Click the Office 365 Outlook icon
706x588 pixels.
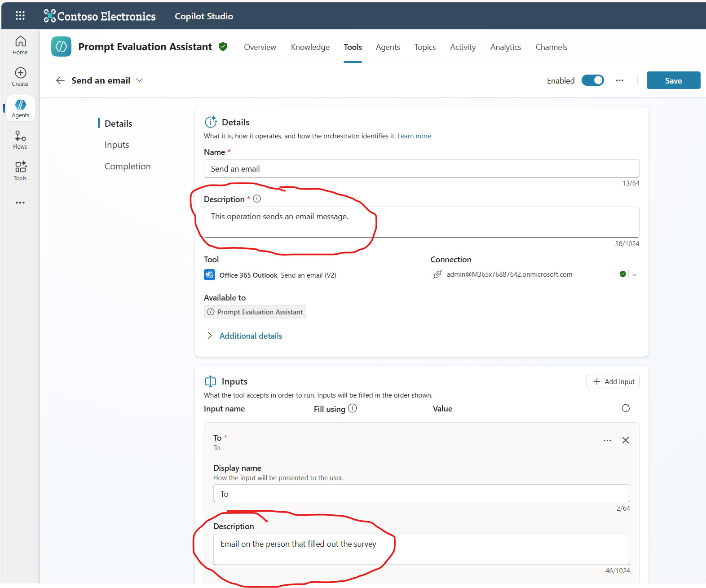tap(209, 274)
